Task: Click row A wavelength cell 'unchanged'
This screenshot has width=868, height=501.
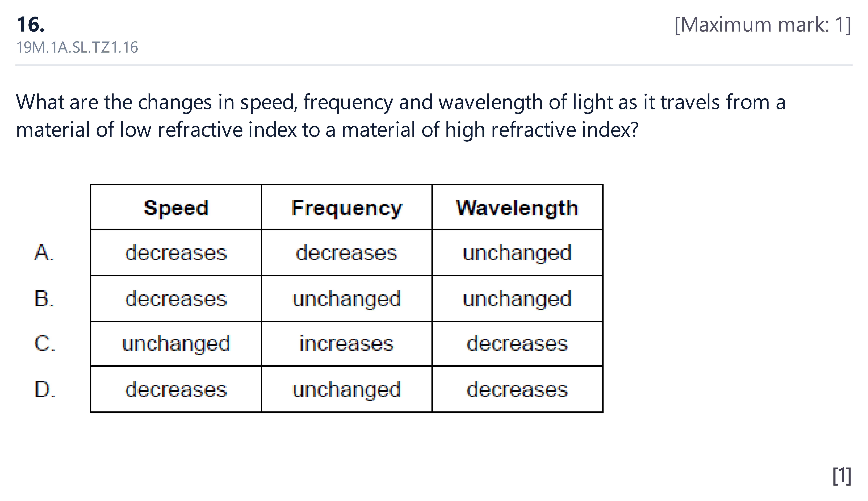Action: [517, 253]
